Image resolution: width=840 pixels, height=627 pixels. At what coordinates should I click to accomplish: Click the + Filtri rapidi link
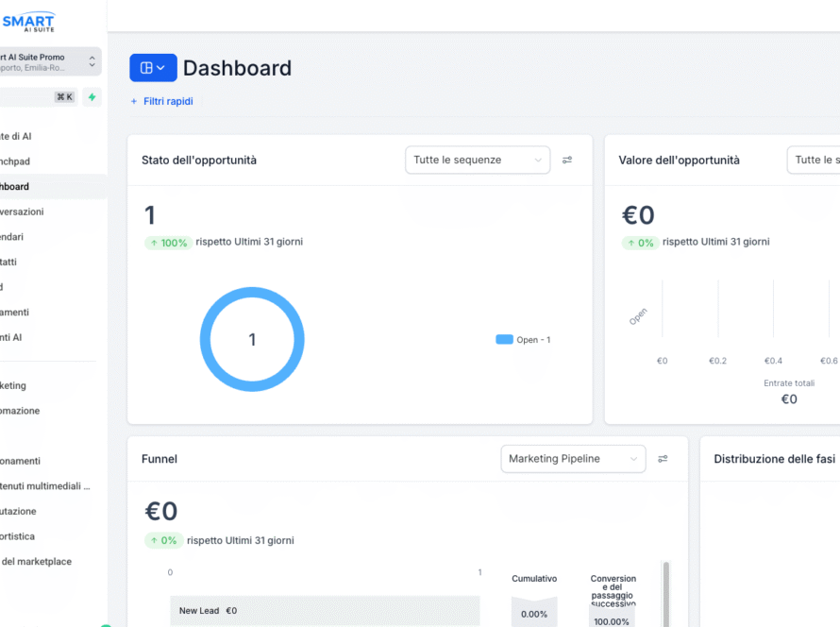[161, 101]
